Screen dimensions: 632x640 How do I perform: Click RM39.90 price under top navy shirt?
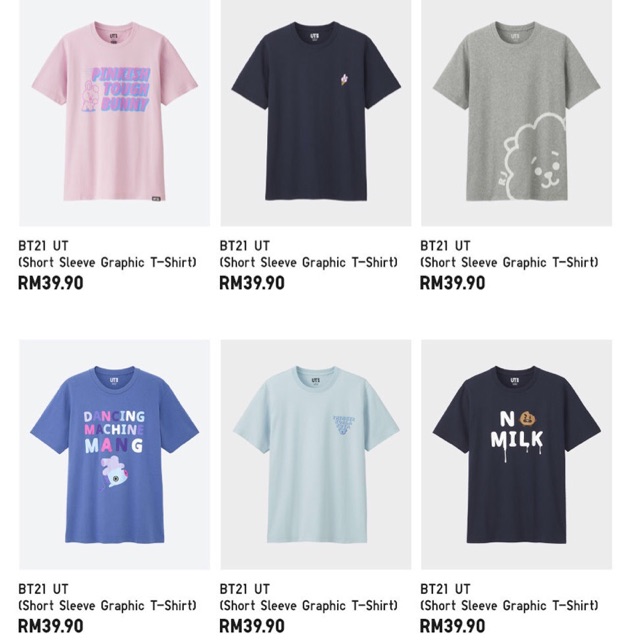click(x=252, y=283)
